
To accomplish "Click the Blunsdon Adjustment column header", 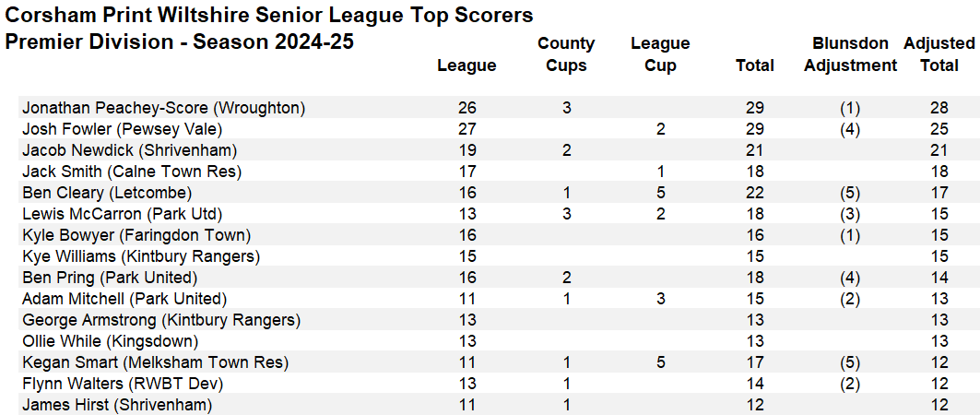I will [850, 54].
